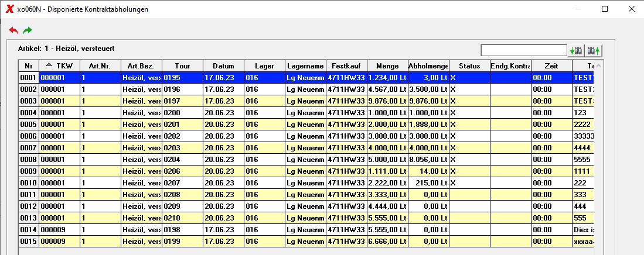Click the Tour column header

(x=183, y=66)
